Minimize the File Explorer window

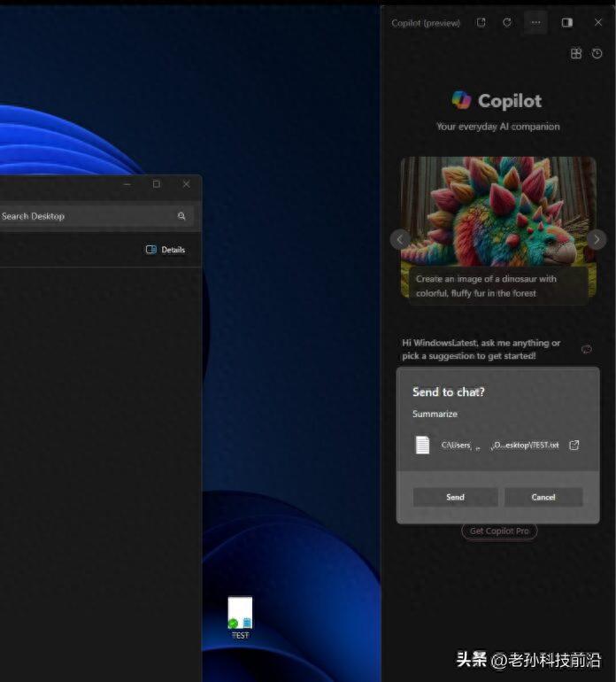(x=127, y=184)
